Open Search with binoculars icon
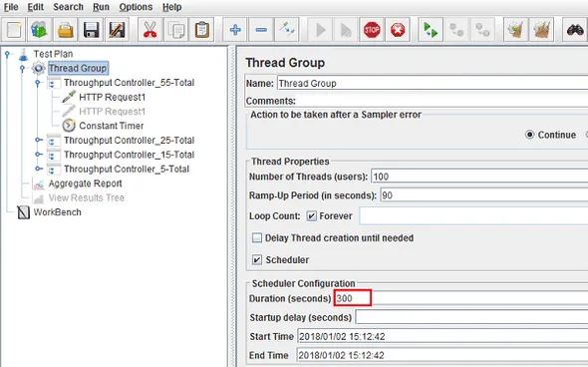 point(575,30)
